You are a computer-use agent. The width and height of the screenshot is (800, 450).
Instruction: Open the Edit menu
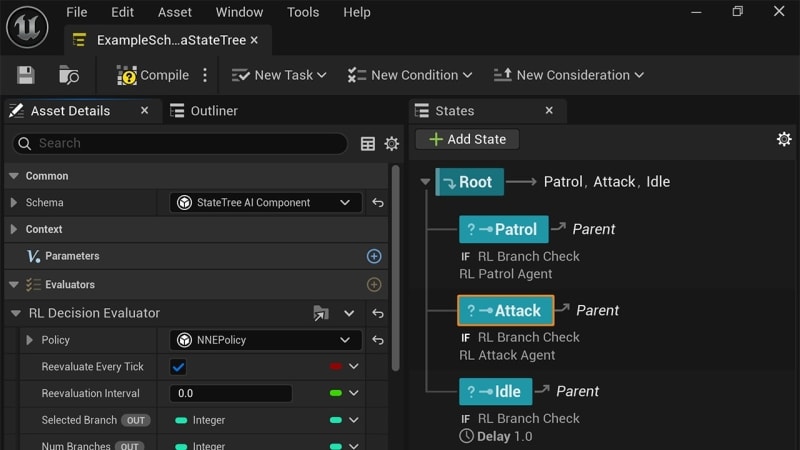pyautogui.click(x=122, y=12)
